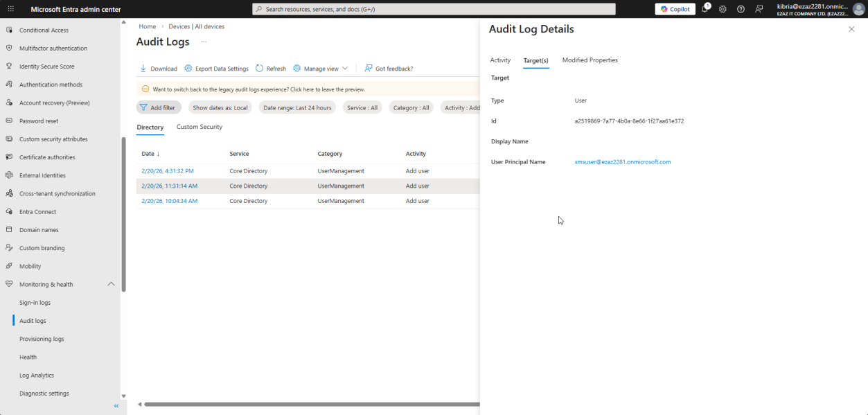Open Copilot from the top bar
868x415 pixels.
click(x=675, y=9)
